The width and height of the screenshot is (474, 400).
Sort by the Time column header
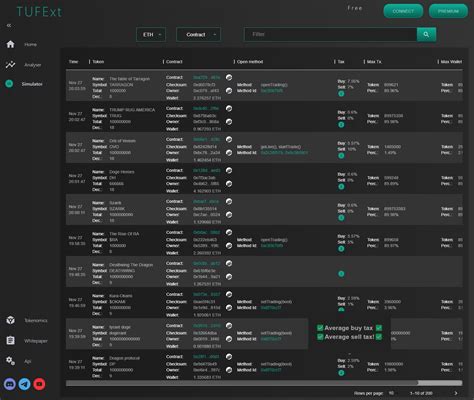click(73, 62)
